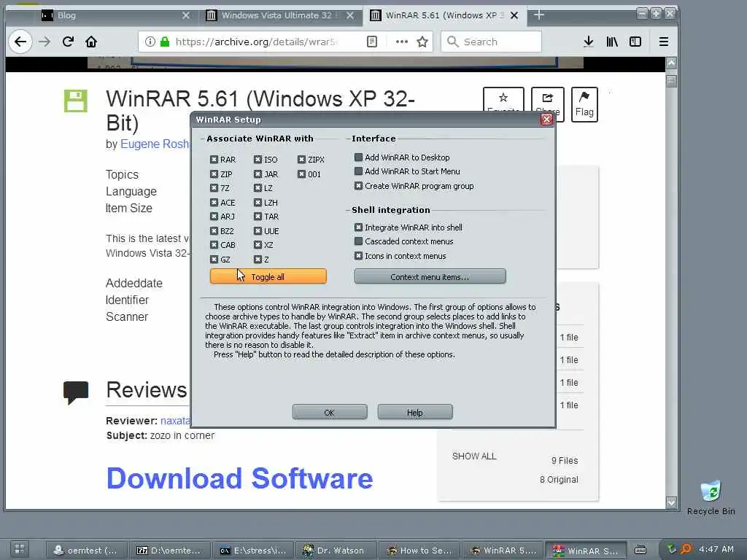
Task: Open the Eugene Roshal author link
Action: click(155, 144)
